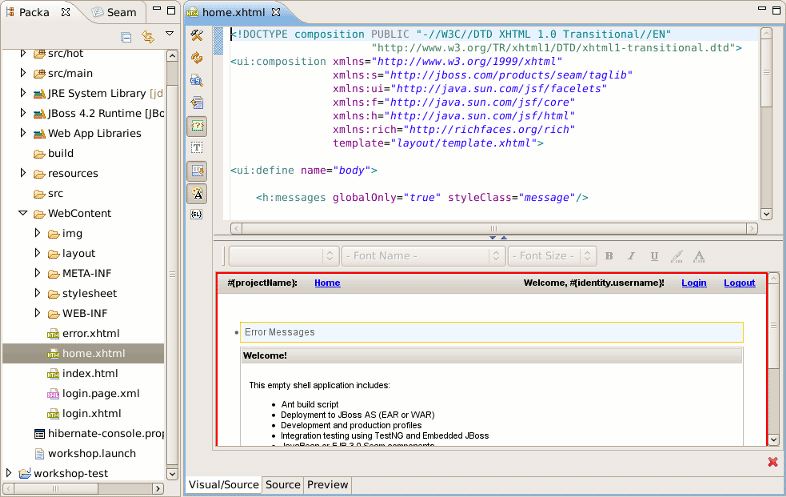The image size is (786, 497).
Task: Apply italic formatting with I icon
Action: [633, 256]
